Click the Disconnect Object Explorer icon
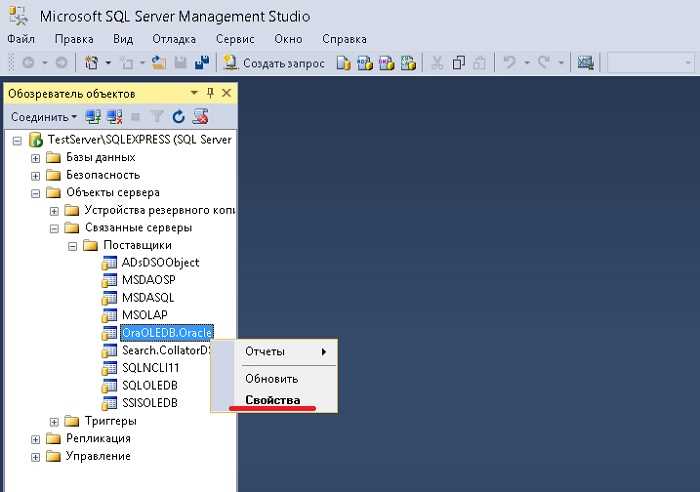This screenshot has height=492, width=700. 115,117
